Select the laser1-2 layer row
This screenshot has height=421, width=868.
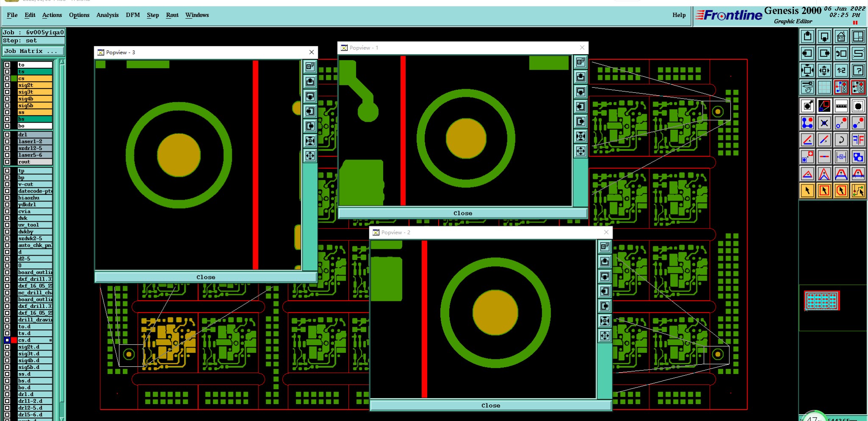coord(35,142)
